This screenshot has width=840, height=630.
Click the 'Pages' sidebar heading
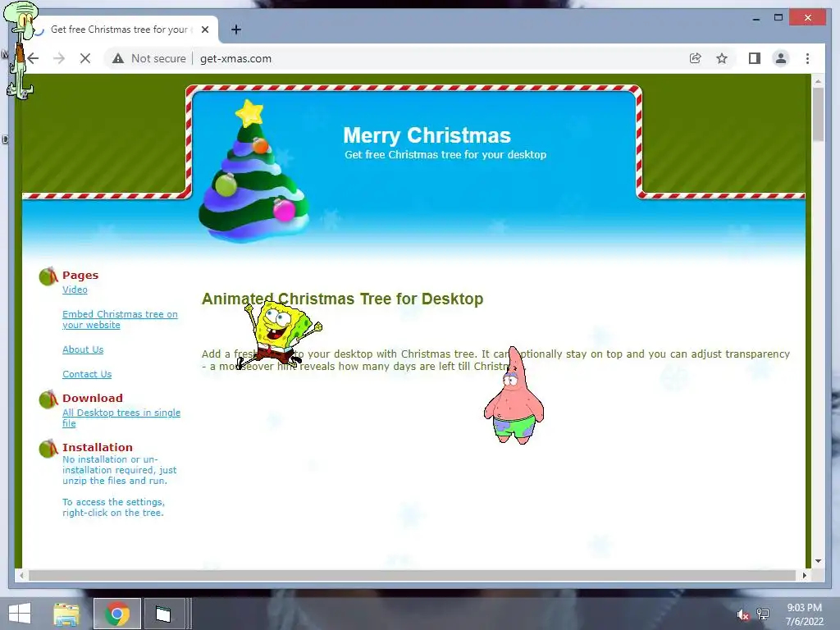(80, 275)
